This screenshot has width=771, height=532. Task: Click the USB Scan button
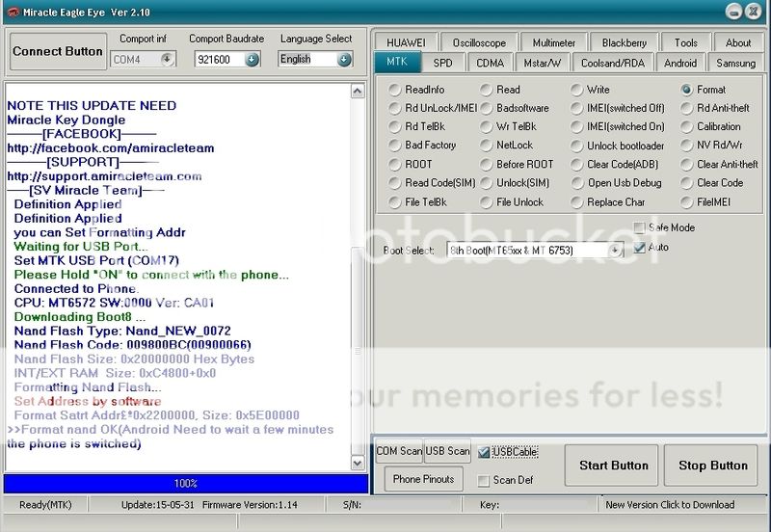coord(447,451)
